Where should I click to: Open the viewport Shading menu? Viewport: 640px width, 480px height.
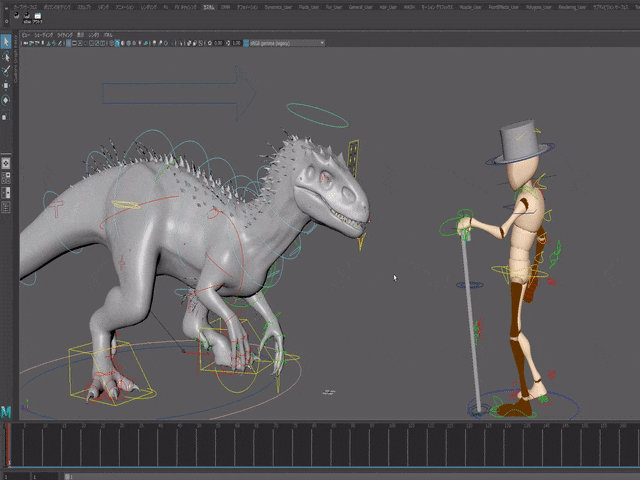pyautogui.click(x=43, y=34)
